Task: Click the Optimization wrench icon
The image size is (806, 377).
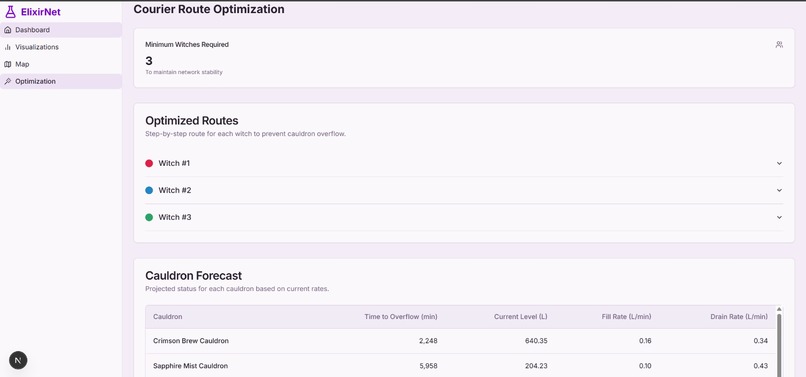Action: (7, 81)
